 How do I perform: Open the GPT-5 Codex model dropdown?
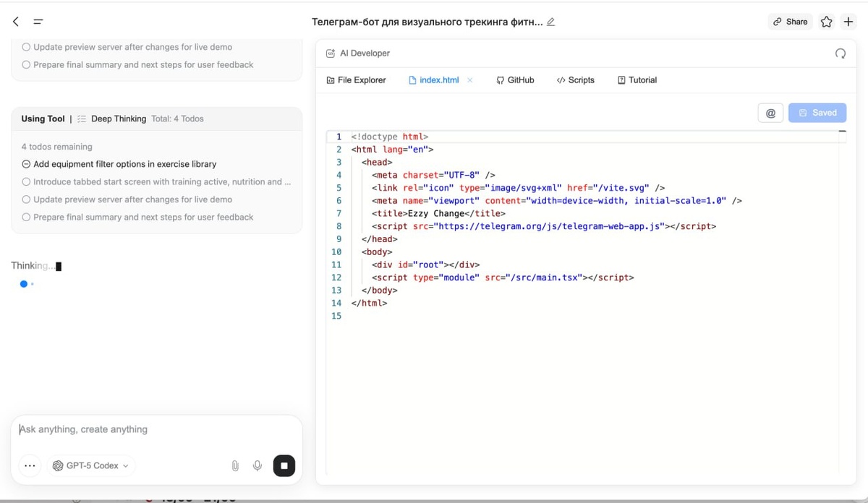[91, 466]
